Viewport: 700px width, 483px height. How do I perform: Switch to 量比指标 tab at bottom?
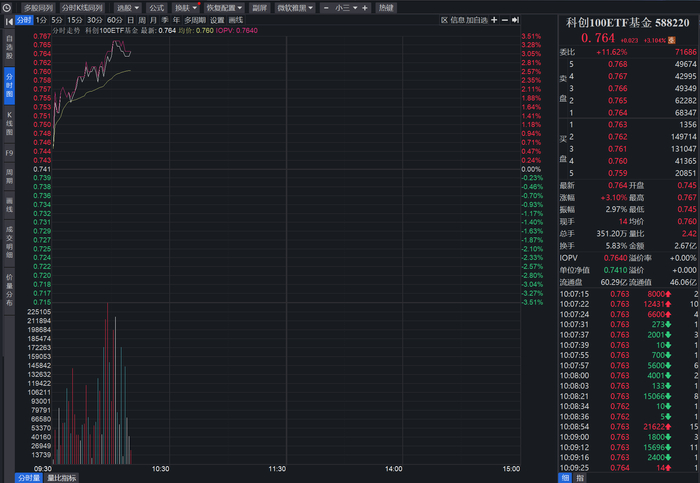[x=62, y=478]
